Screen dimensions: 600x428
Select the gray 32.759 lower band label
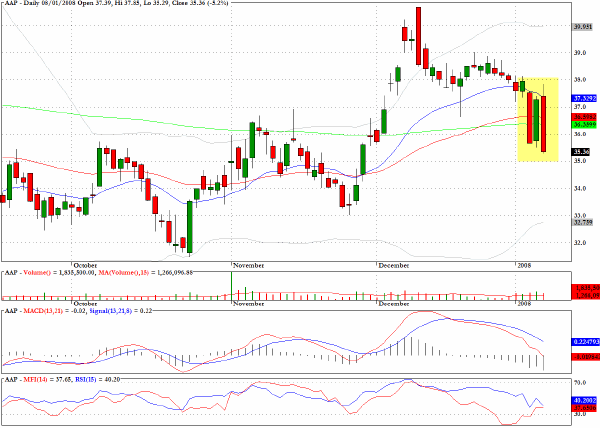(x=582, y=222)
